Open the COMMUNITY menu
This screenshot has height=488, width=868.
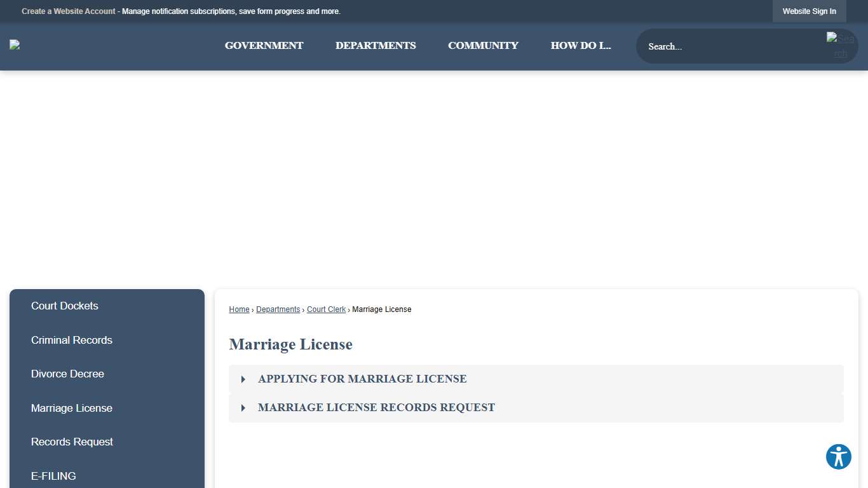(483, 45)
